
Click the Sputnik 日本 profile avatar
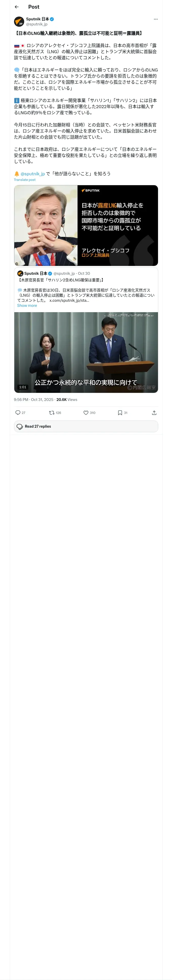click(x=19, y=21)
